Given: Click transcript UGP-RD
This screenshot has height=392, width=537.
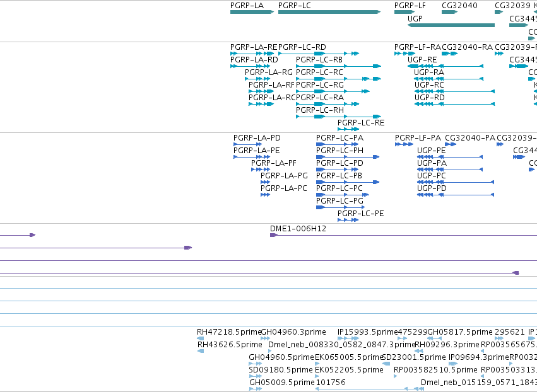Looking at the screenshot, I should (430, 98).
